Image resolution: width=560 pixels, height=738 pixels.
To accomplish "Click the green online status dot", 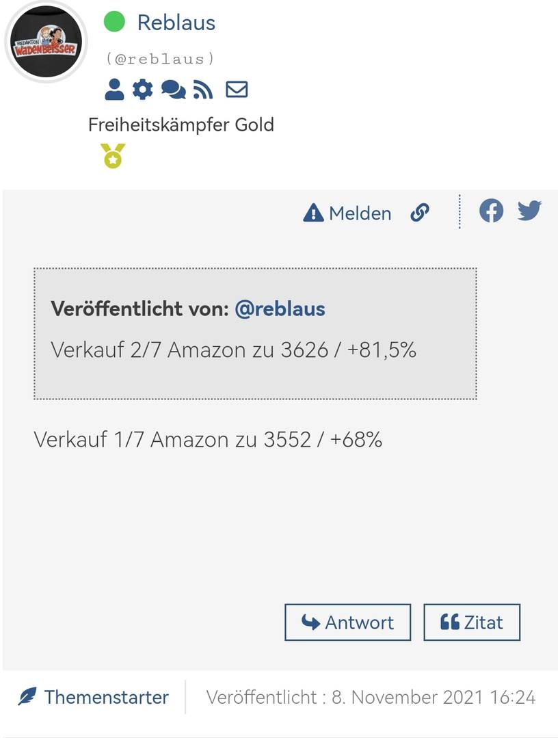I will [114, 22].
